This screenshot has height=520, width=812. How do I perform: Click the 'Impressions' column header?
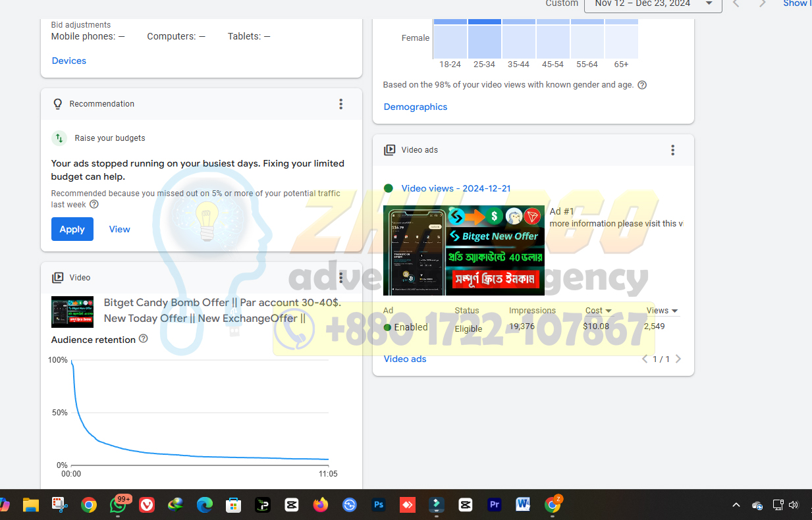(x=532, y=311)
